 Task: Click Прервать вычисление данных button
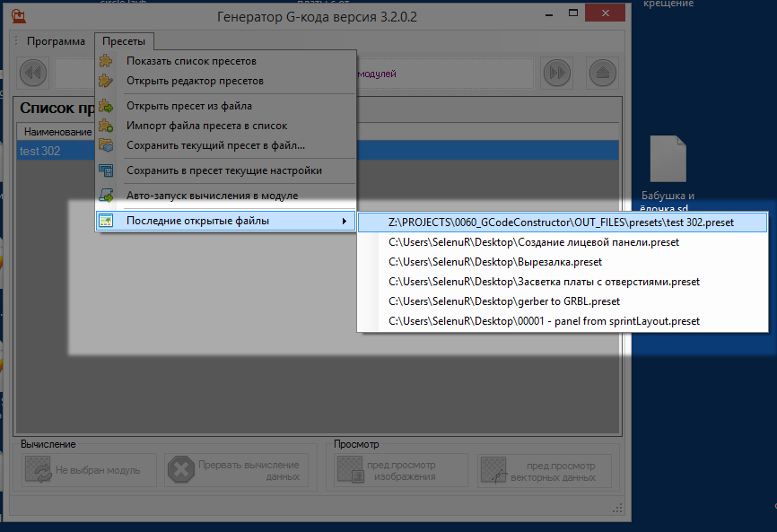[x=236, y=470]
